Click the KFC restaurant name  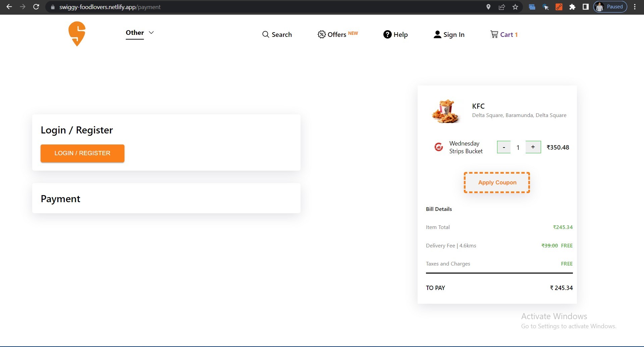tap(478, 106)
